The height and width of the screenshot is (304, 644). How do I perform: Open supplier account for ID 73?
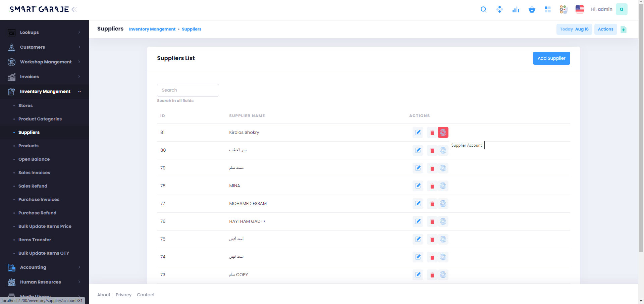point(443,275)
